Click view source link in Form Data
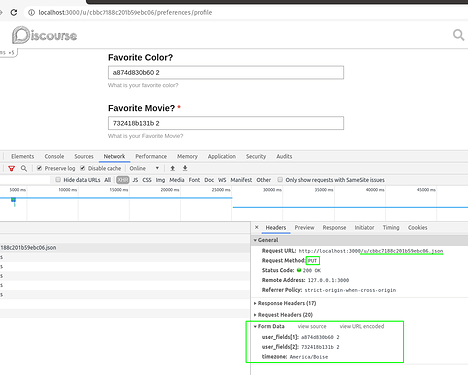468x375 pixels. (x=312, y=326)
